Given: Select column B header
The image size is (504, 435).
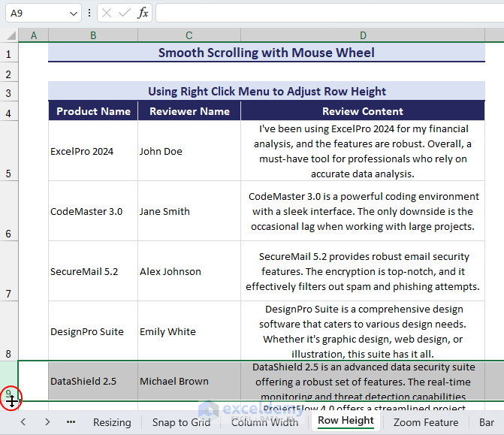Looking at the screenshot, I should click(93, 35).
